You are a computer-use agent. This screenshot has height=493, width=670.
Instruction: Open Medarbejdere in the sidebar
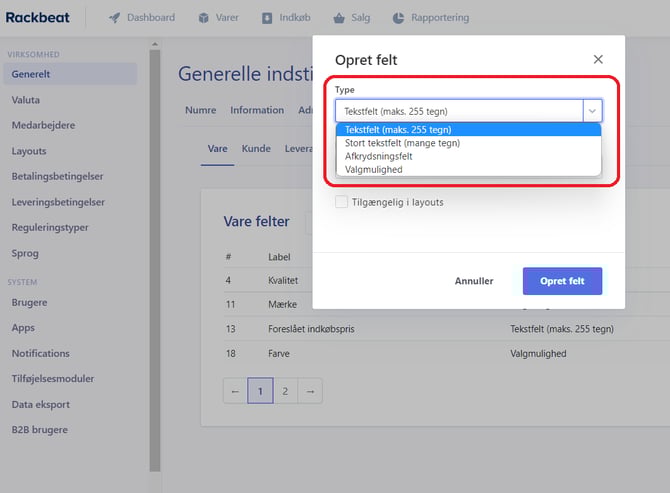click(43, 125)
